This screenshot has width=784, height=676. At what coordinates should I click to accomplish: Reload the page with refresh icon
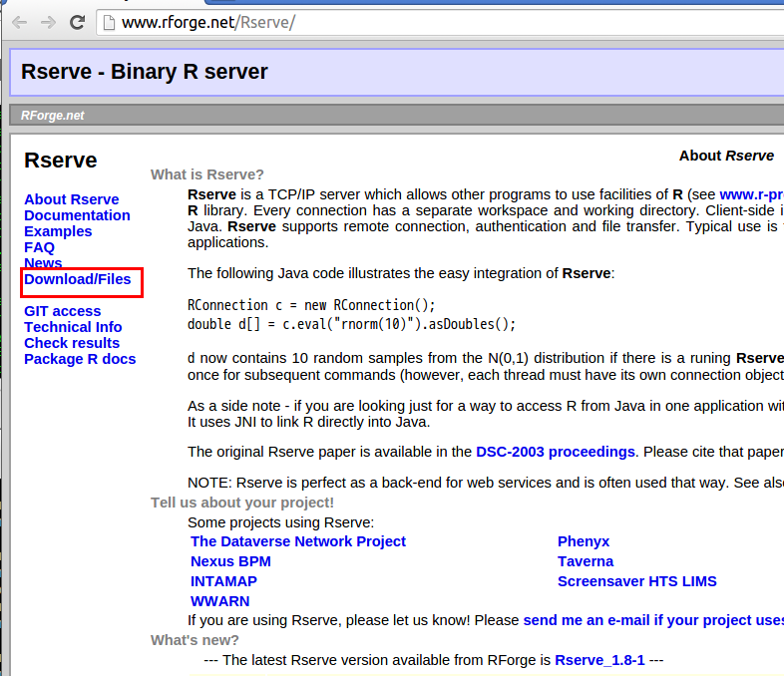click(77, 23)
